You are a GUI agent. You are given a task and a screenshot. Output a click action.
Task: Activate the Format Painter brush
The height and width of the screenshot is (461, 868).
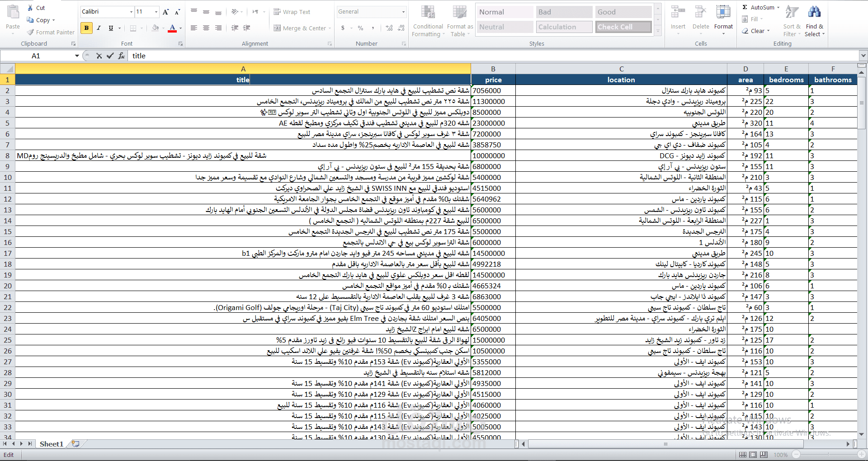[x=51, y=32]
